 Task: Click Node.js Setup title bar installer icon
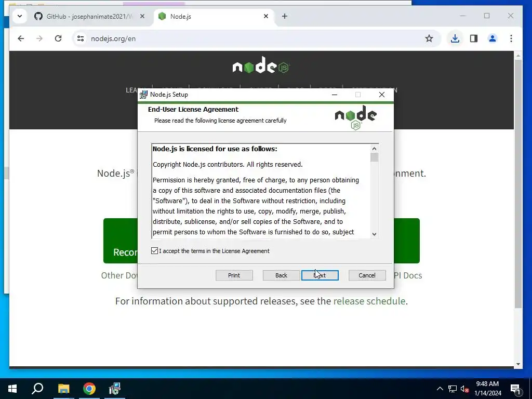(144, 95)
